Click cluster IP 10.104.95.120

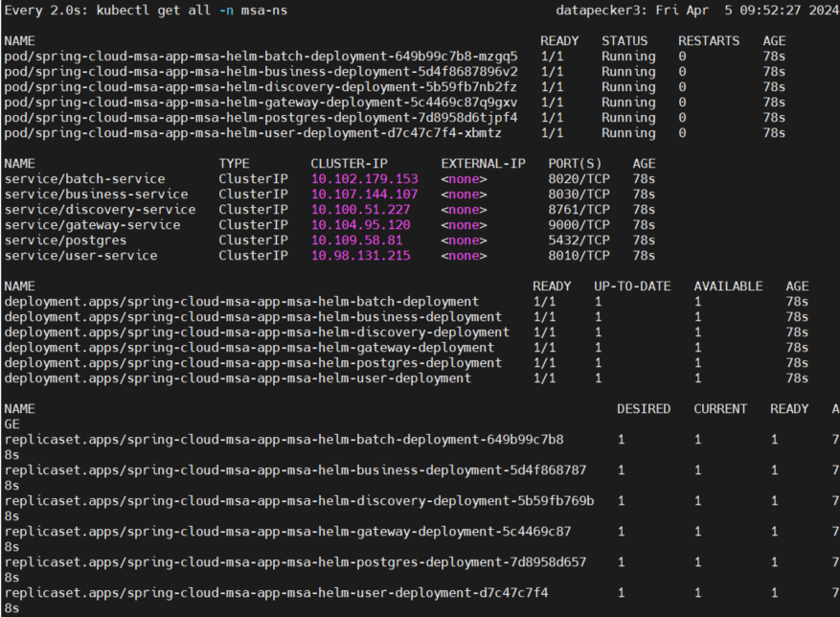pos(360,225)
